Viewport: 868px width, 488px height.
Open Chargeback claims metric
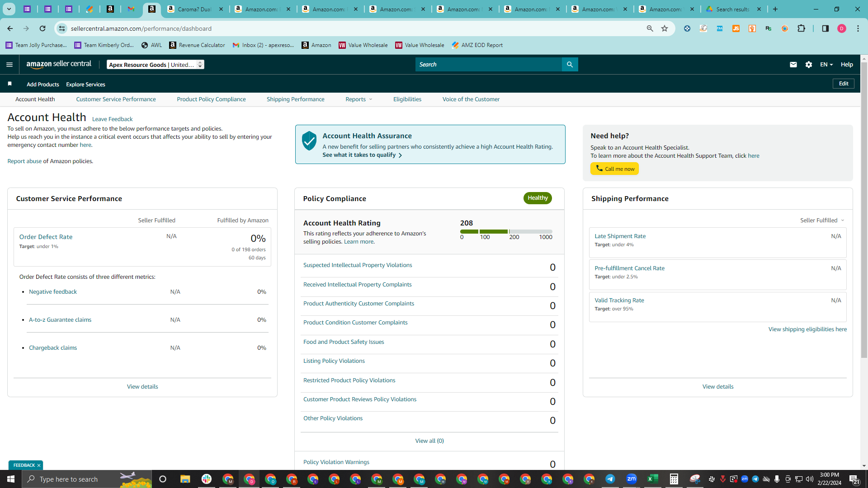tap(53, 348)
